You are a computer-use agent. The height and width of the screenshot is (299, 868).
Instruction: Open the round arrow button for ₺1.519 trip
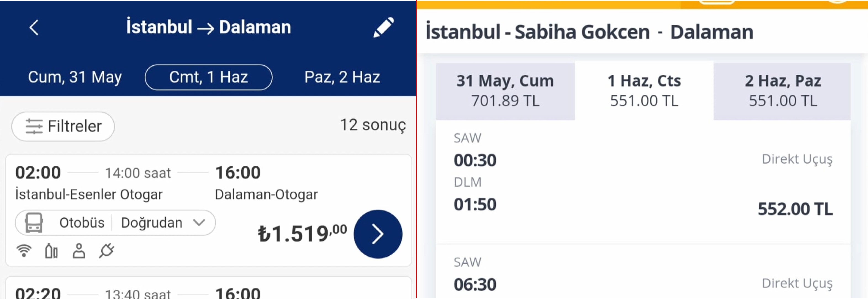pos(378,234)
